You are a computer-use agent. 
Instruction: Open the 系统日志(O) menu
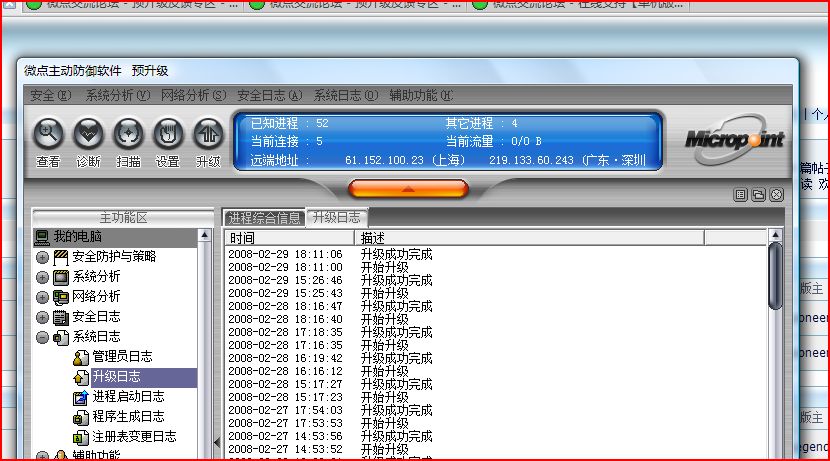click(346, 95)
